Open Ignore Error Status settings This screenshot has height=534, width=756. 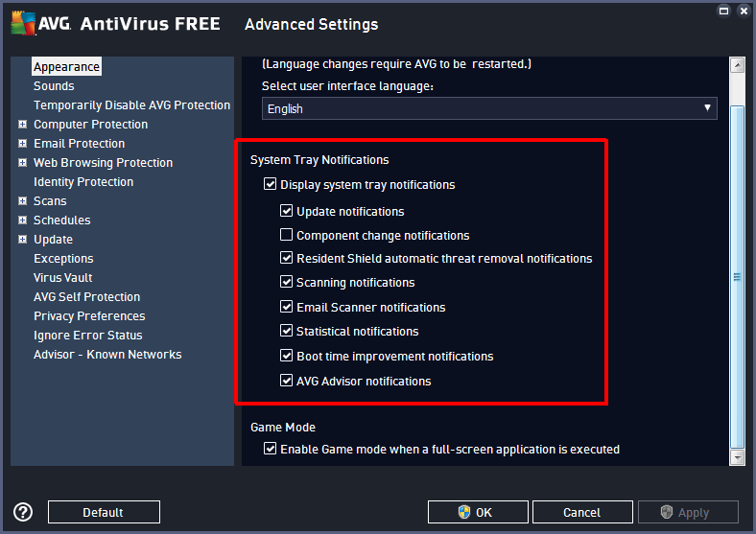pos(87,335)
